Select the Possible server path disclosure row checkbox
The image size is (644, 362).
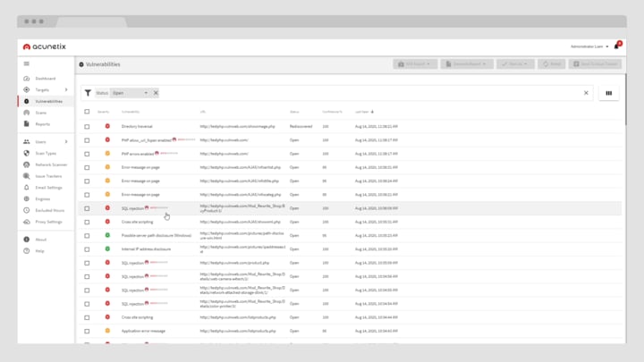[x=87, y=235]
